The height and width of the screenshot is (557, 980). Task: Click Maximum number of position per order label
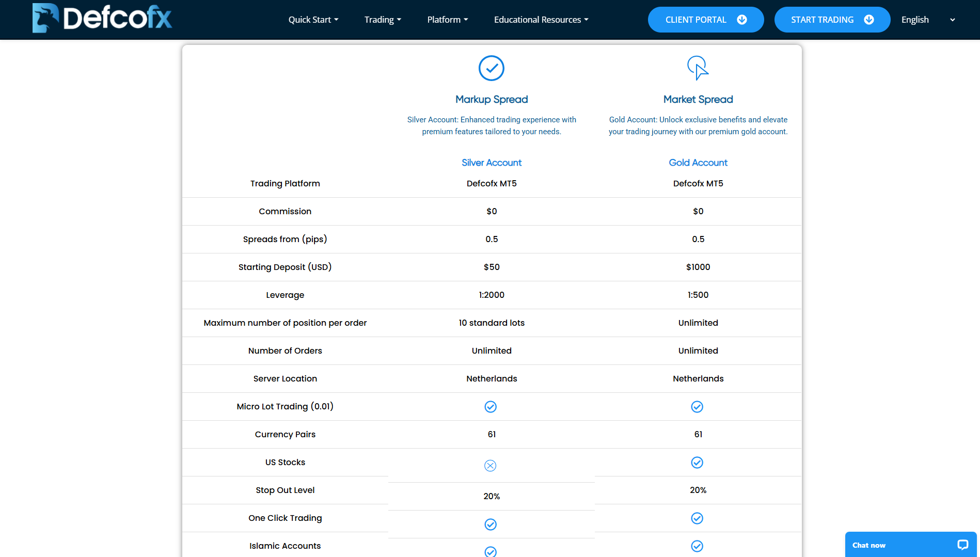(285, 323)
